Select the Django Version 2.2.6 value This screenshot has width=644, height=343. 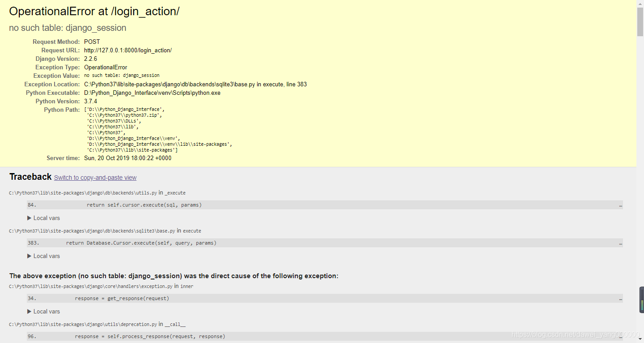tap(90, 59)
